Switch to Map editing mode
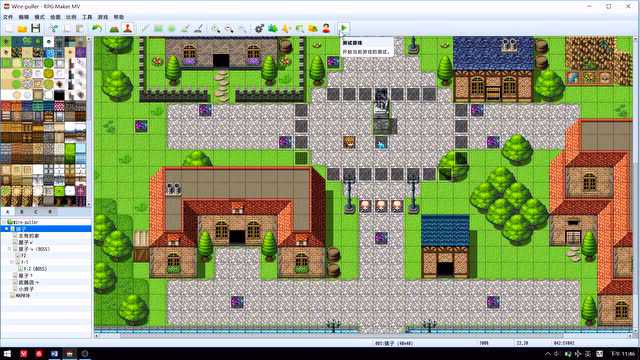This screenshot has height=360, width=640. (114, 28)
